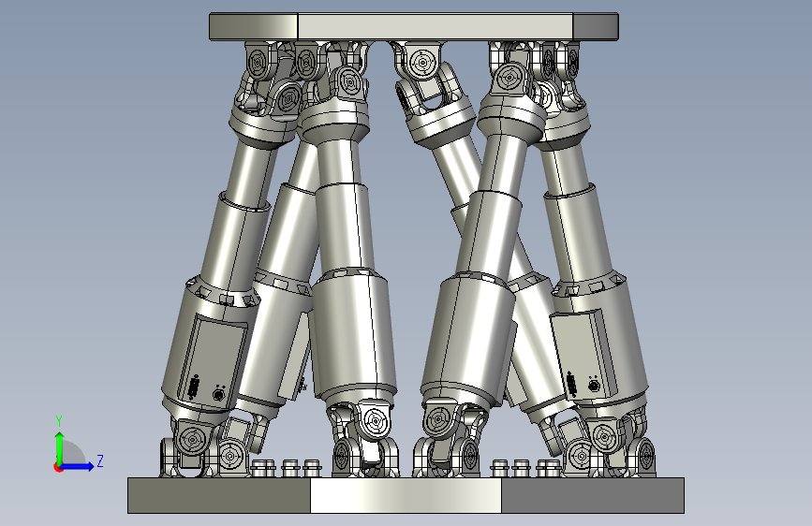Select the bottom base plate of the hexapod
Image resolution: width=812 pixels, height=526 pixels.
(406, 495)
